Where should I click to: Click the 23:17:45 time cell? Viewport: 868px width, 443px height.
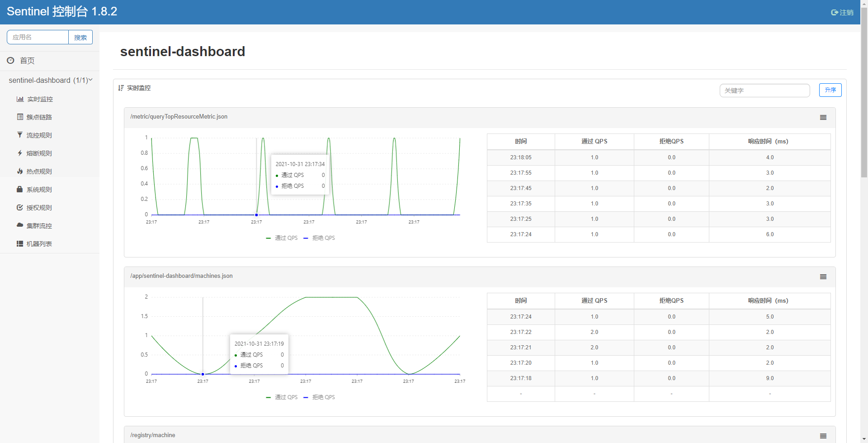pos(521,188)
